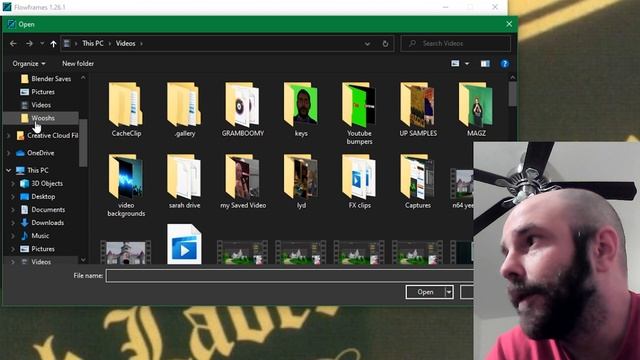Select the blue play-icon video file
This screenshot has width=640, height=360.
[x=184, y=244]
